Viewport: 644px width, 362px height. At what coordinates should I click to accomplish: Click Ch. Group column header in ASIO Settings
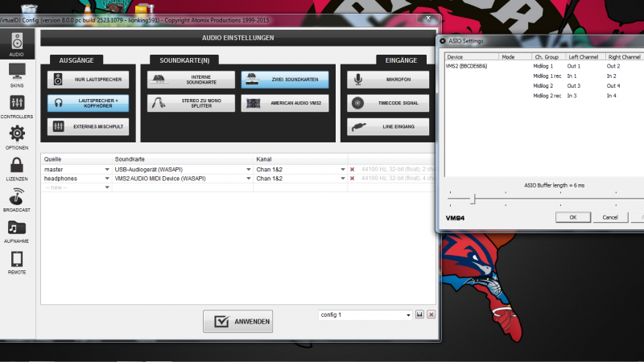click(549, 57)
